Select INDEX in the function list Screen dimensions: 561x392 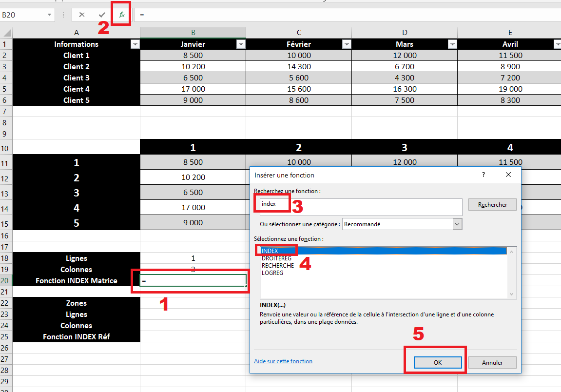point(383,251)
